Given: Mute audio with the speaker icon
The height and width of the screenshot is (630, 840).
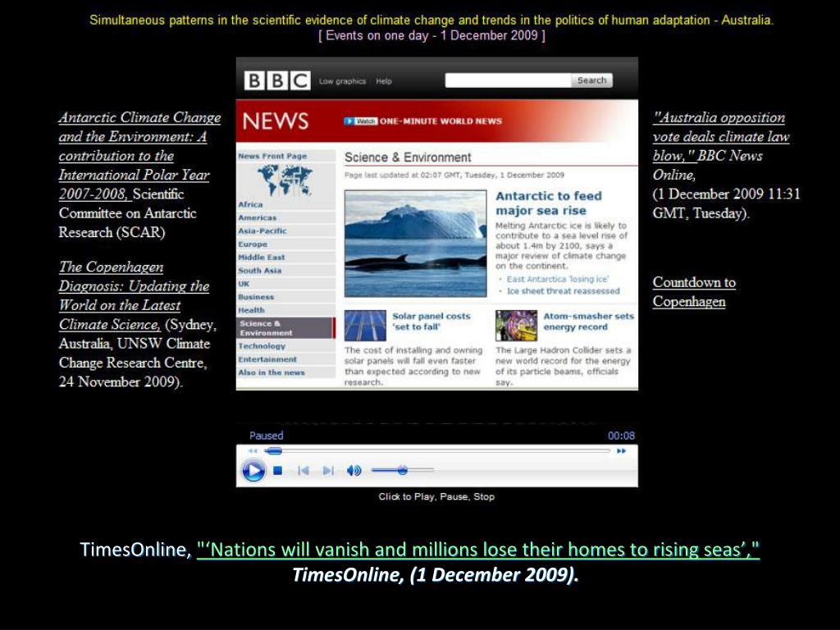Looking at the screenshot, I should pyautogui.click(x=354, y=471).
